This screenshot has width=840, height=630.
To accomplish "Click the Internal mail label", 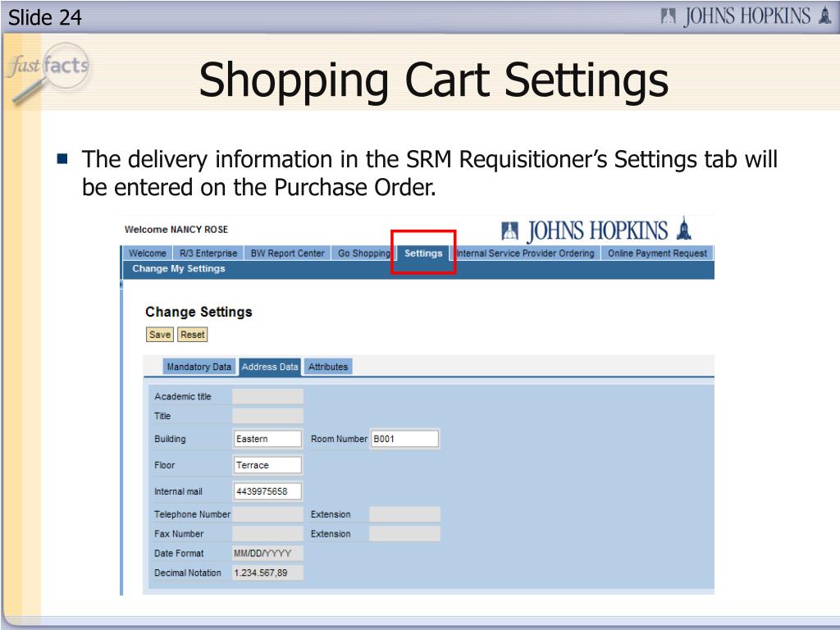I will [x=178, y=491].
